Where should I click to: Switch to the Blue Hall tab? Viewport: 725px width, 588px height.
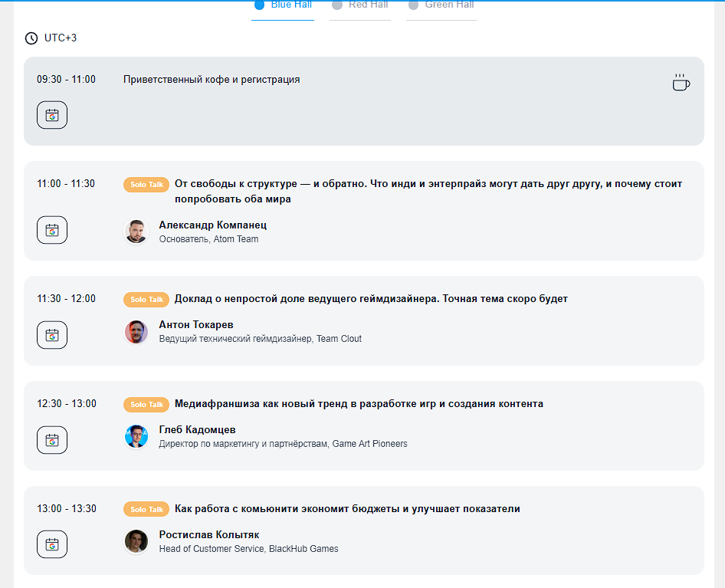283,6
